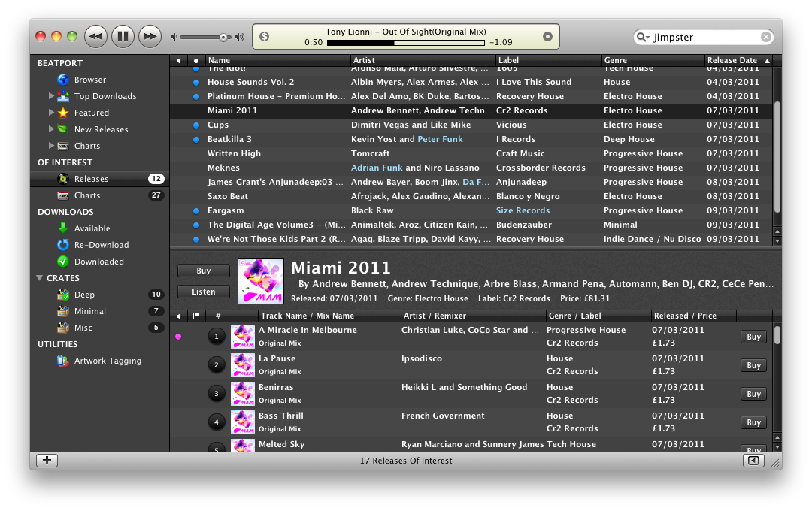Open Available downloads green arrow icon

[63, 228]
